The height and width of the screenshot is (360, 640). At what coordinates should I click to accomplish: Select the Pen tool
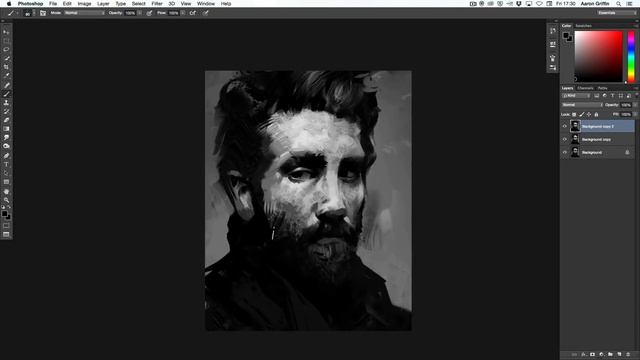click(6, 156)
